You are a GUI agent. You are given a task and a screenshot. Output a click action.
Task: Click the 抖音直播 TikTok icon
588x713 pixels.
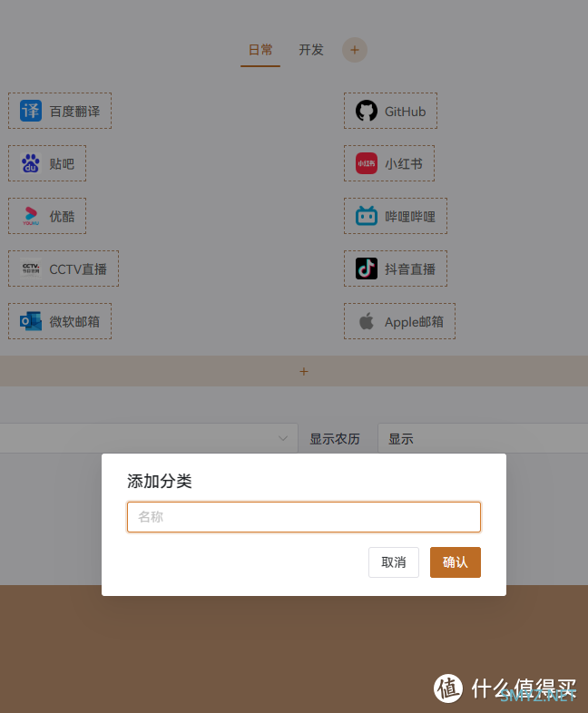pos(367,269)
